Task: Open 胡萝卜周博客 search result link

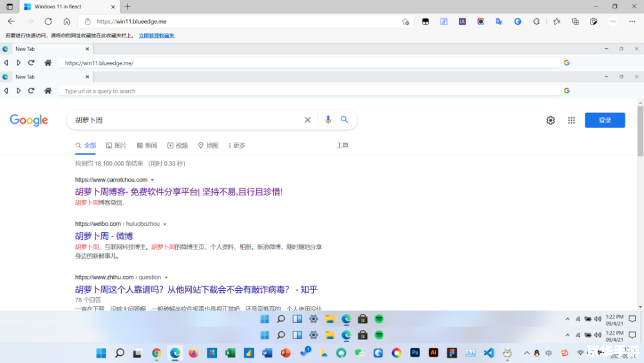Action: pyautogui.click(x=178, y=191)
